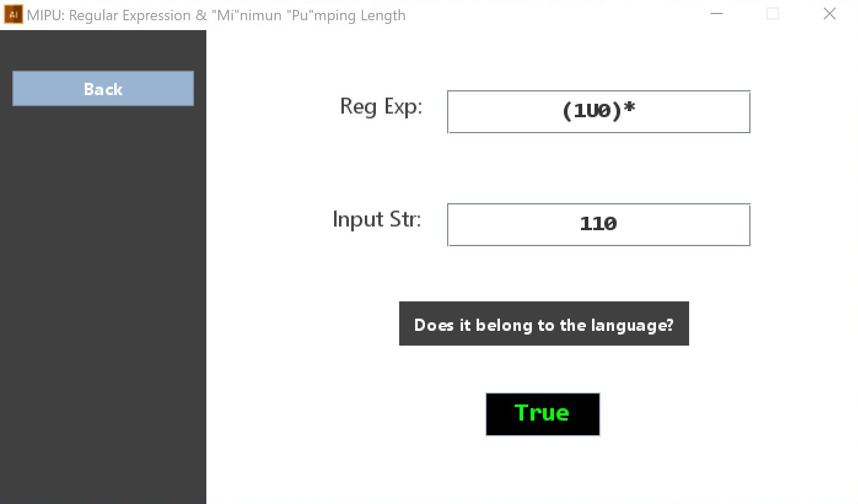Click the empty dark sidebar area below Back
Image resolution: width=858 pixels, height=504 pixels.
pyautogui.click(x=103, y=307)
